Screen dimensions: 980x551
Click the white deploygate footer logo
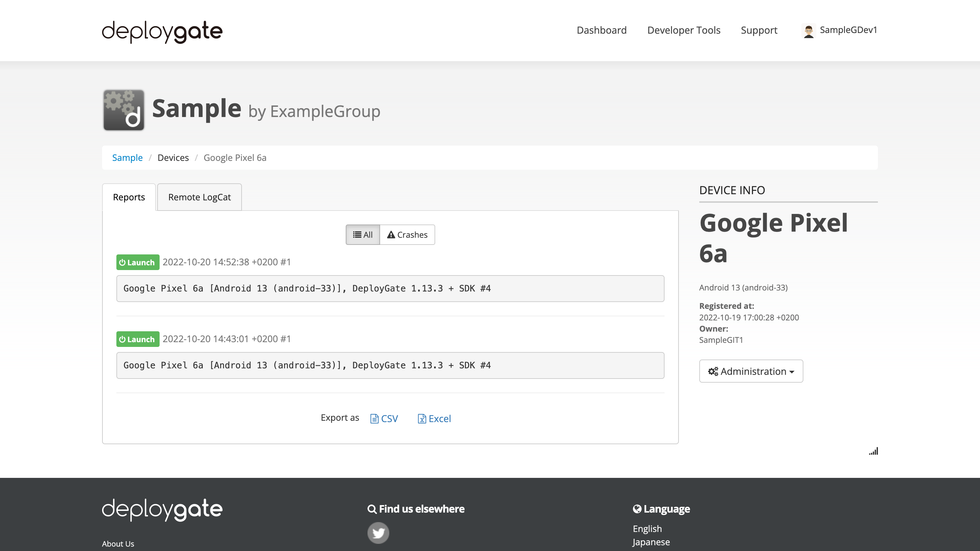coord(162,509)
